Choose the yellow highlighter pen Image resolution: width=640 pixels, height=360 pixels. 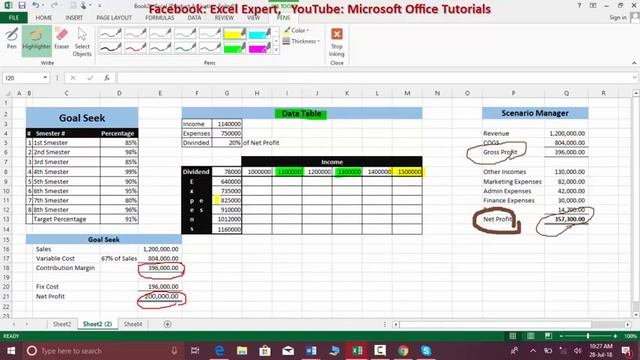235,33
